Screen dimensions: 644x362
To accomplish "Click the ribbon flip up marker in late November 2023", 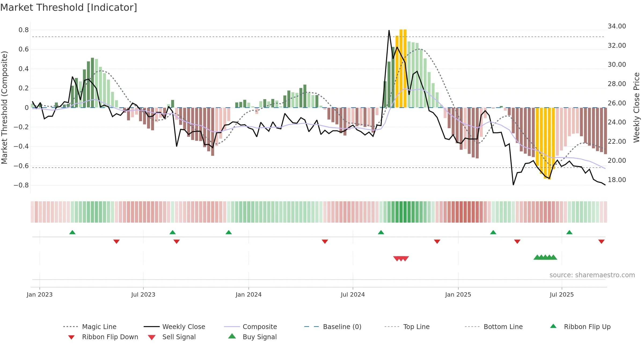I will (x=229, y=232).
